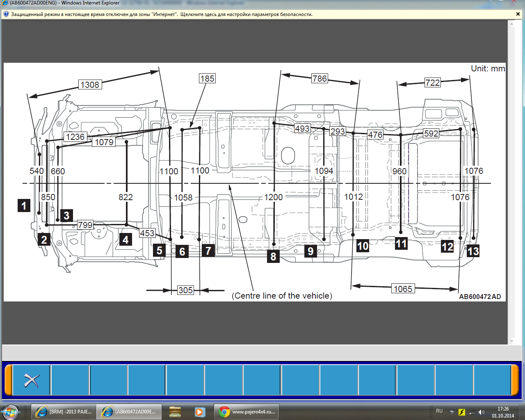This screenshot has width=525, height=420.
Task: Click the scrollbar down arrow
Action: tap(511, 341)
